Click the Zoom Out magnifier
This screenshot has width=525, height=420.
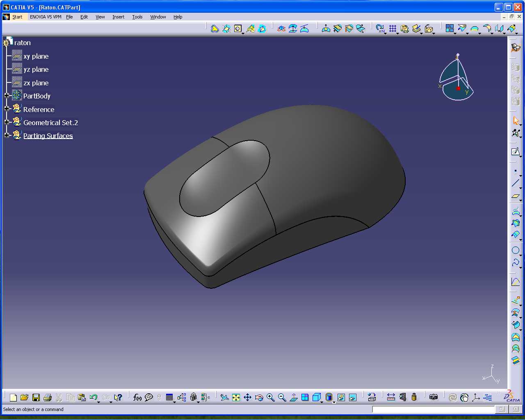coord(282,397)
